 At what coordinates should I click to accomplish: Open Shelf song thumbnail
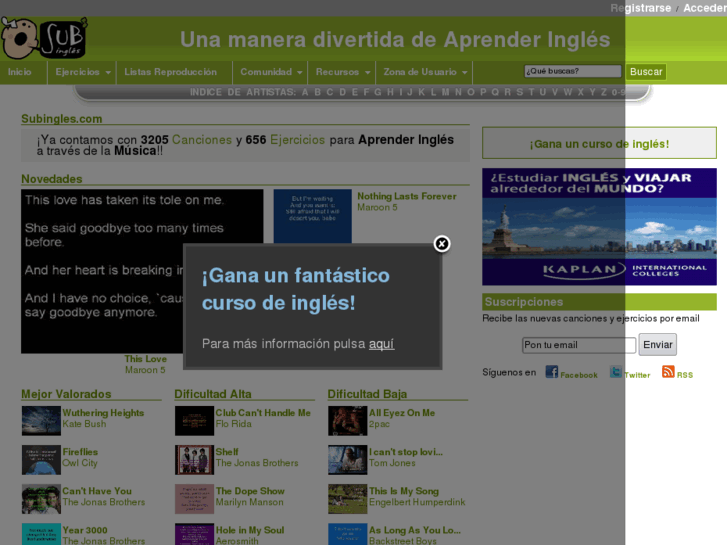tap(194, 460)
